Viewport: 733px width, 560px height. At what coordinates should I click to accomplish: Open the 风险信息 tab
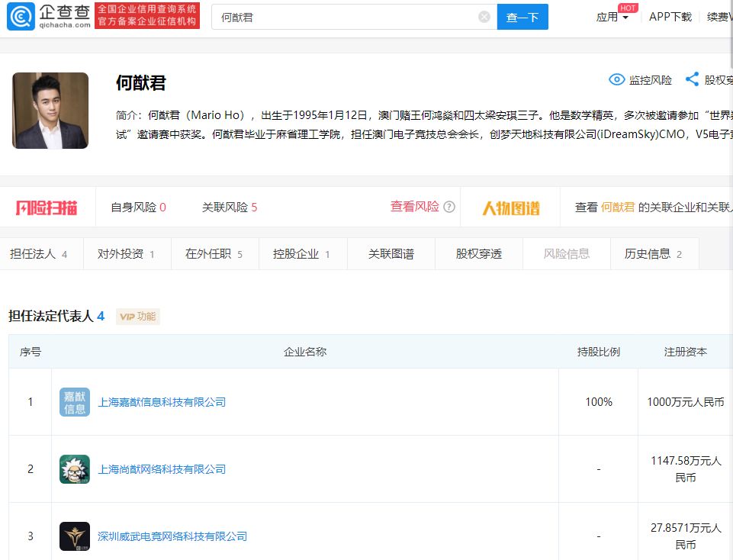(567, 254)
